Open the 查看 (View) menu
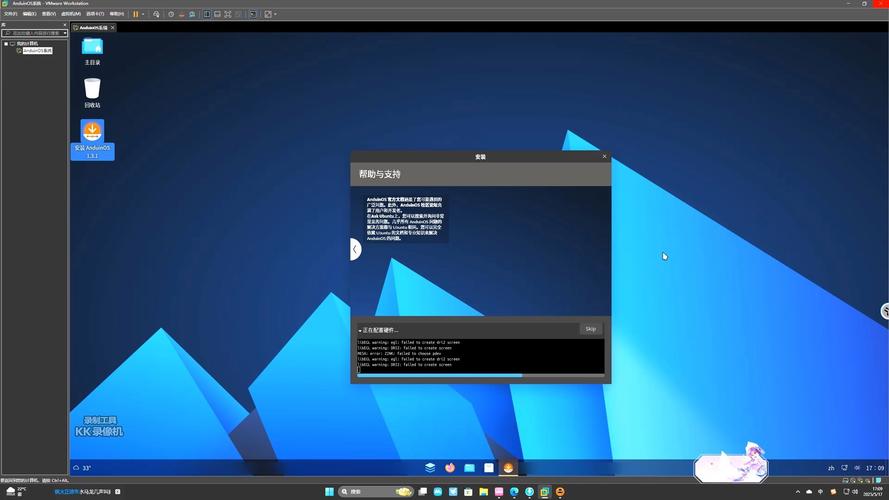 (49, 14)
